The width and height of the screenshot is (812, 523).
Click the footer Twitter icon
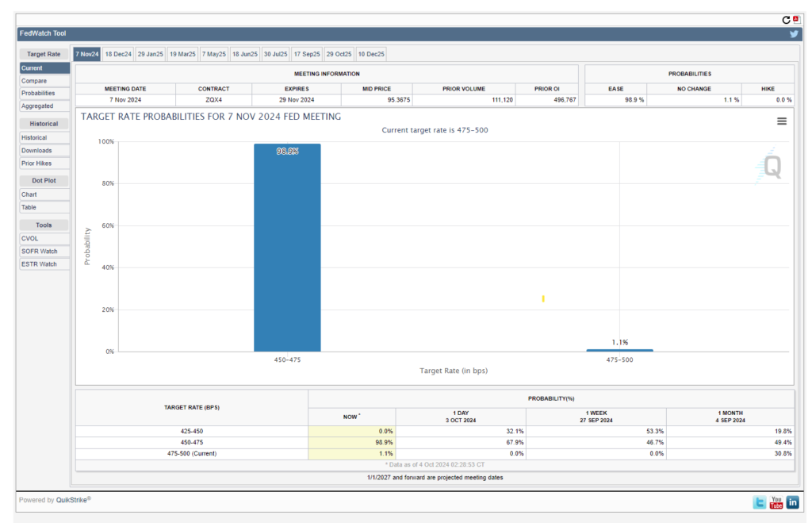(760, 502)
